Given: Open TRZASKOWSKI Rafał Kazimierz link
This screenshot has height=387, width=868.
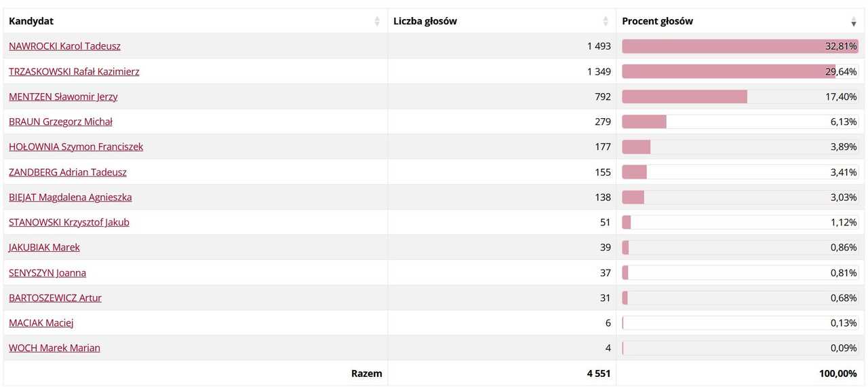Looking at the screenshot, I should (74, 71).
